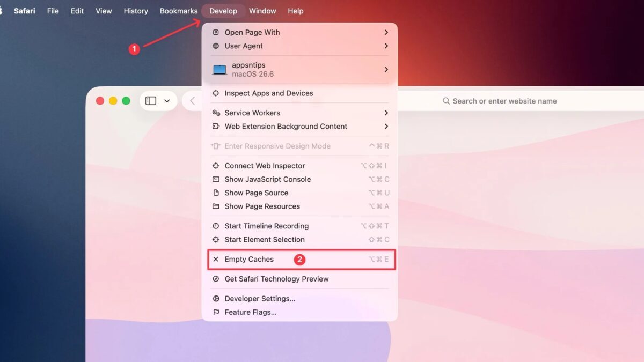
Task: Open the Window menu
Action: point(262,11)
